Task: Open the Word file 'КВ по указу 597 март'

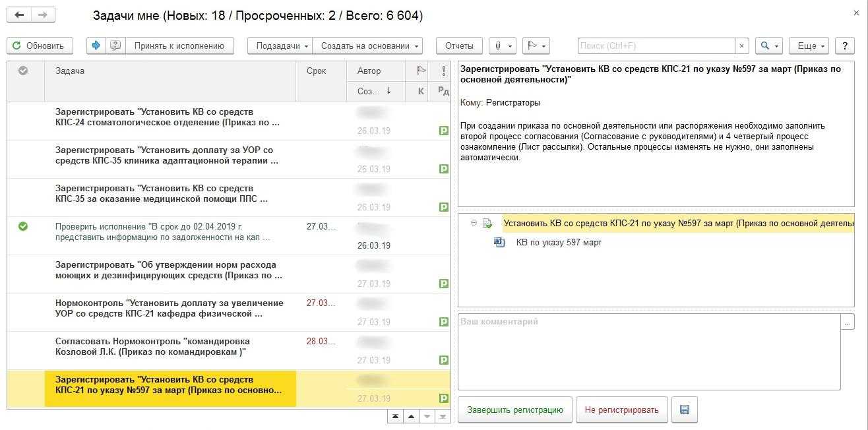Action: (x=558, y=242)
